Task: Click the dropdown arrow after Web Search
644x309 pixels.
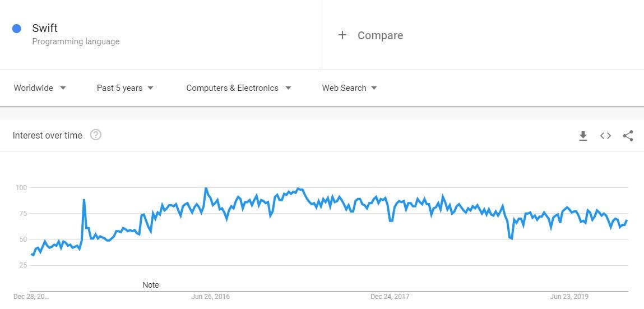Action: point(374,88)
